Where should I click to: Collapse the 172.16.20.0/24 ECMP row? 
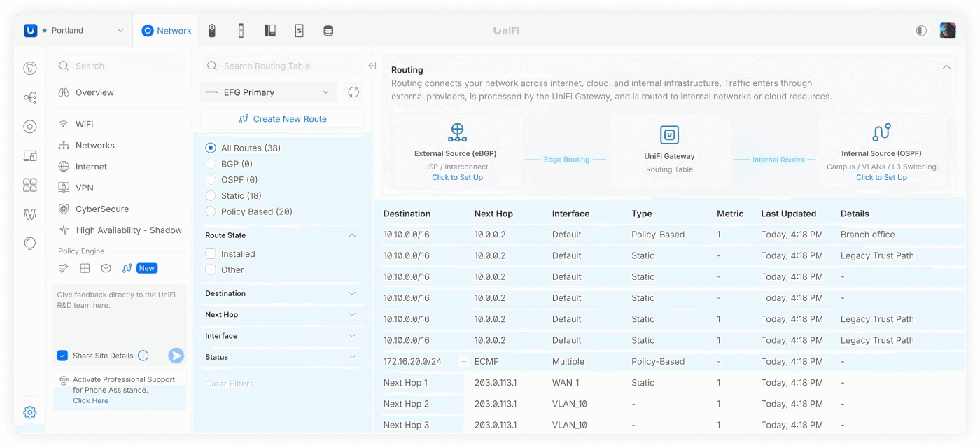pyautogui.click(x=463, y=362)
